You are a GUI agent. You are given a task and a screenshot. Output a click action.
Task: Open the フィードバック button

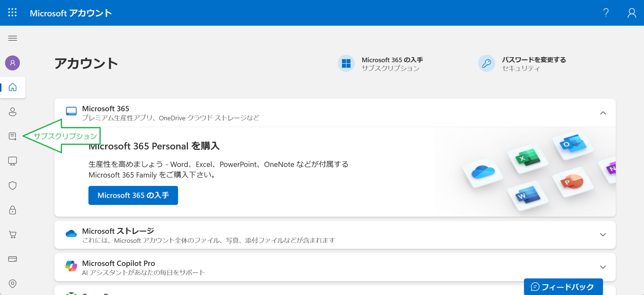tap(563, 287)
